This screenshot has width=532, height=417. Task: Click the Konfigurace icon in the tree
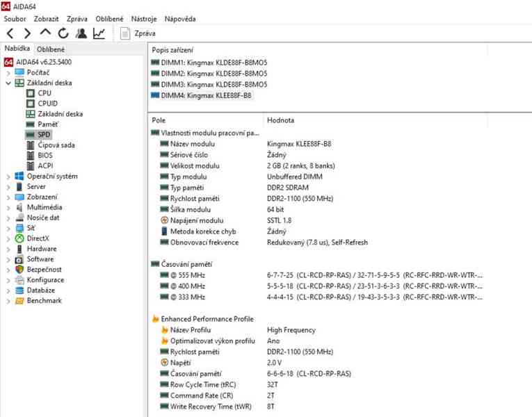(x=19, y=280)
